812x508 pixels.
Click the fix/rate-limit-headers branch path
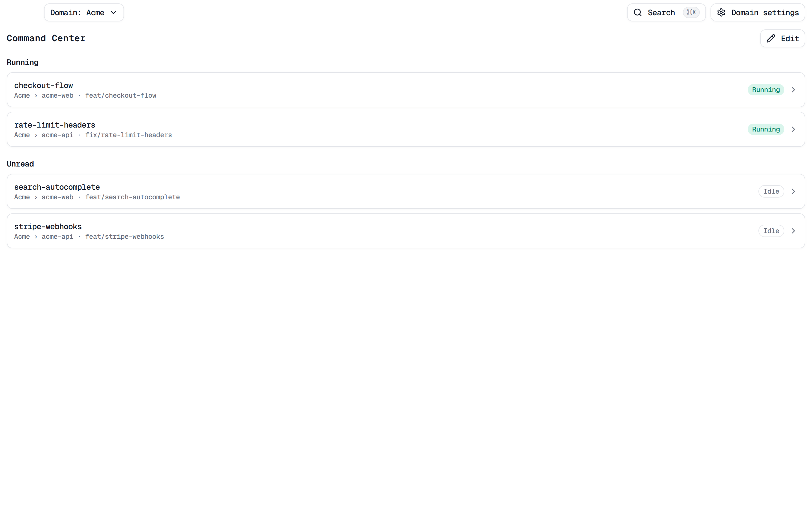[x=129, y=135]
